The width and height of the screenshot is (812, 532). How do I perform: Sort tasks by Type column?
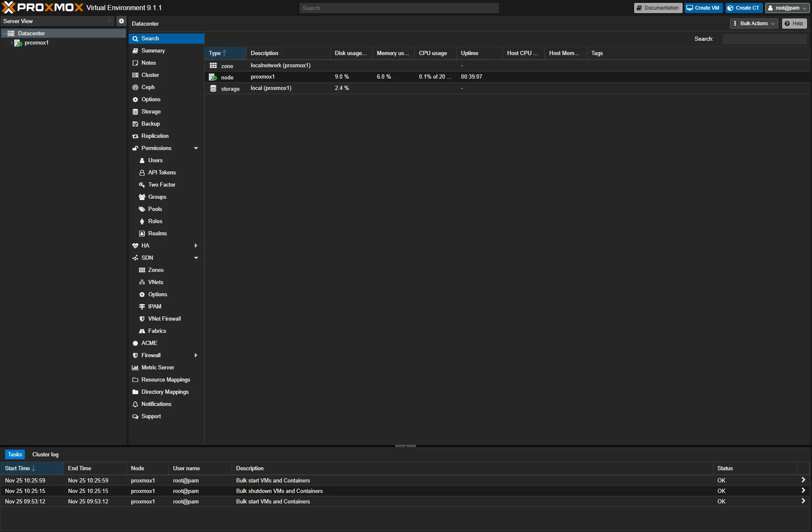pos(216,53)
